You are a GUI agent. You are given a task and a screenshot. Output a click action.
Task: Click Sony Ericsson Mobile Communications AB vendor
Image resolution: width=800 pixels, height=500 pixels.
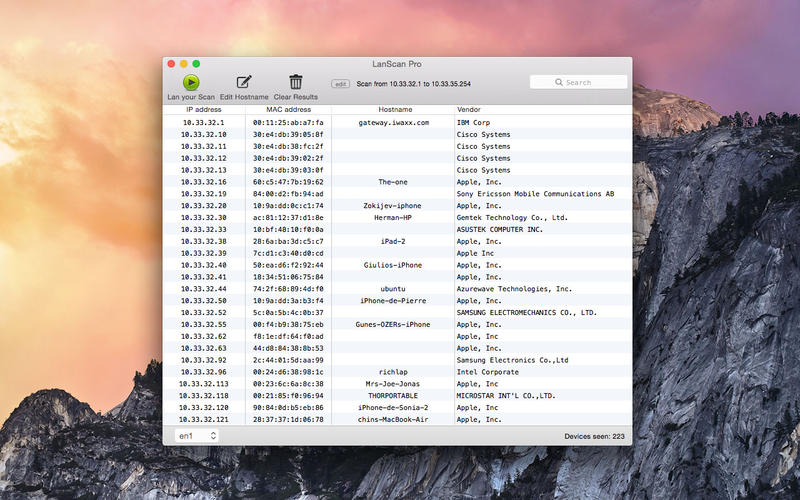point(535,194)
